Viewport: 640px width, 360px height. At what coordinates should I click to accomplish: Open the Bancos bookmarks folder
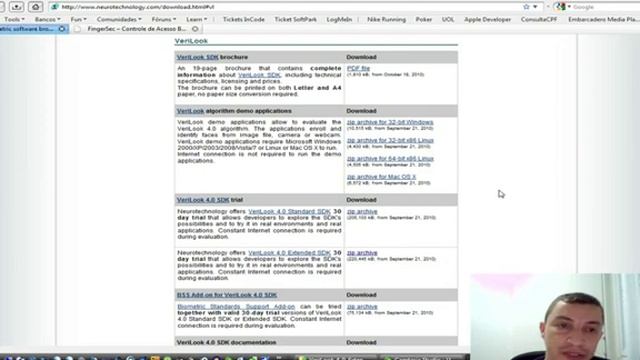tap(47, 19)
